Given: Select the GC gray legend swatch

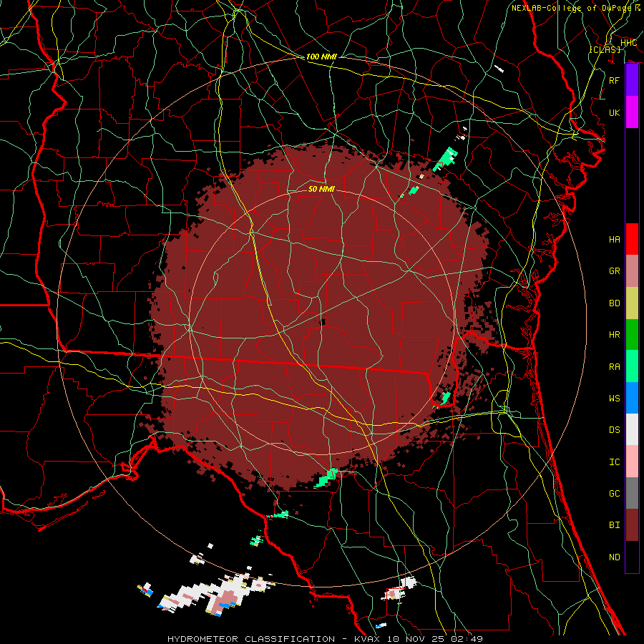Looking at the screenshot, I should point(632,493).
